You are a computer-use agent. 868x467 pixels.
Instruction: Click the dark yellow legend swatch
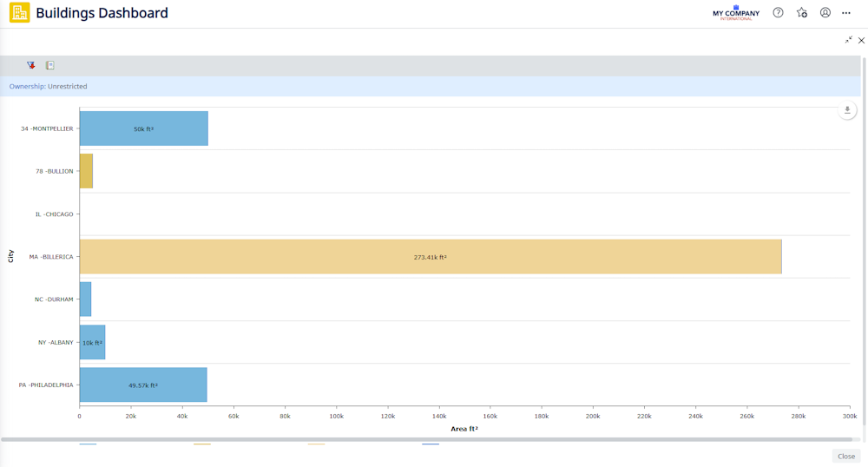tap(202, 444)
